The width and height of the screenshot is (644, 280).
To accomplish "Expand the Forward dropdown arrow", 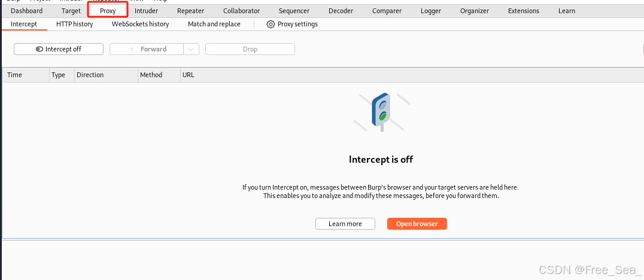I will click(191, 49).
